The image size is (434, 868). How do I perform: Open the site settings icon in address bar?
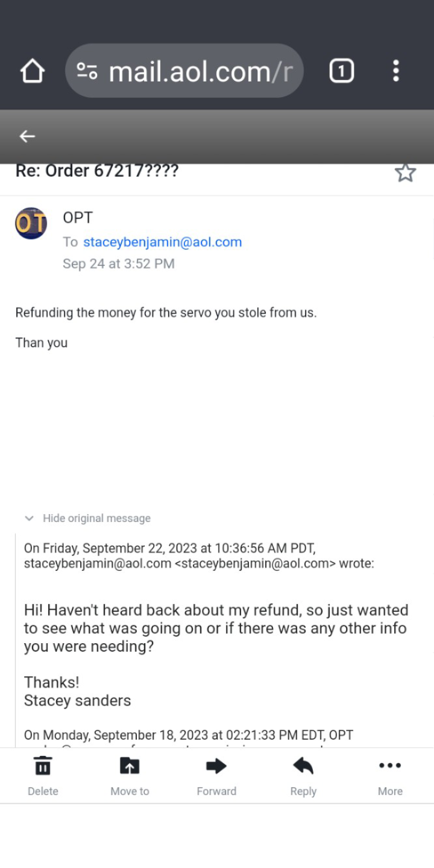tap(87, 71)
